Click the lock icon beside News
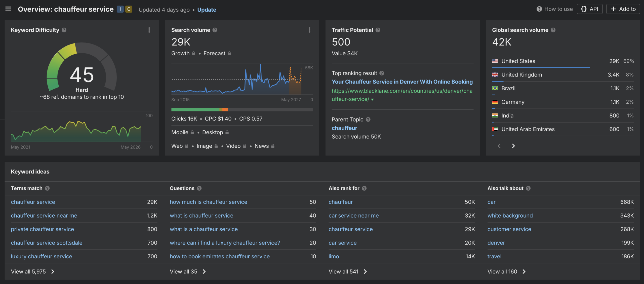The width and height of the screenshot is (644, 284). 273,146
